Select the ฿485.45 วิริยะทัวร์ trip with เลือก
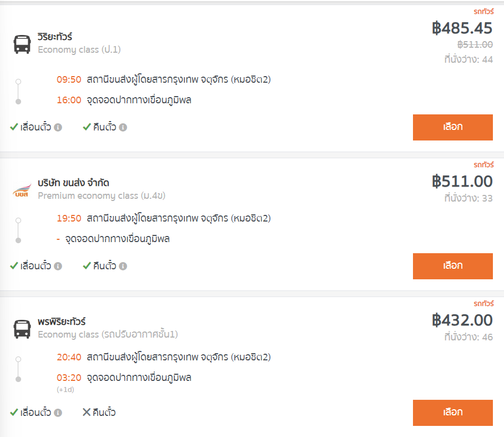The height and width of the screenshot is (437, 504). coord(452,127)
